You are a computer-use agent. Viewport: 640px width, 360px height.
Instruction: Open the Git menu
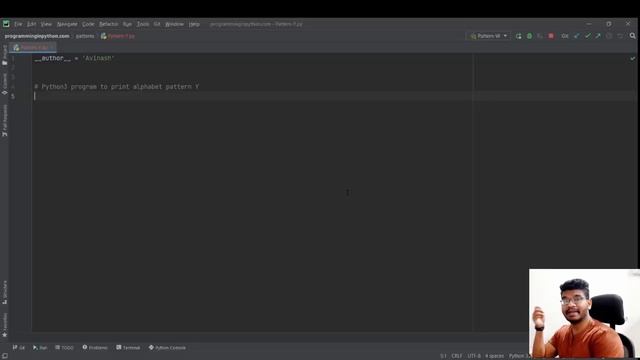[x=157, y=24]
